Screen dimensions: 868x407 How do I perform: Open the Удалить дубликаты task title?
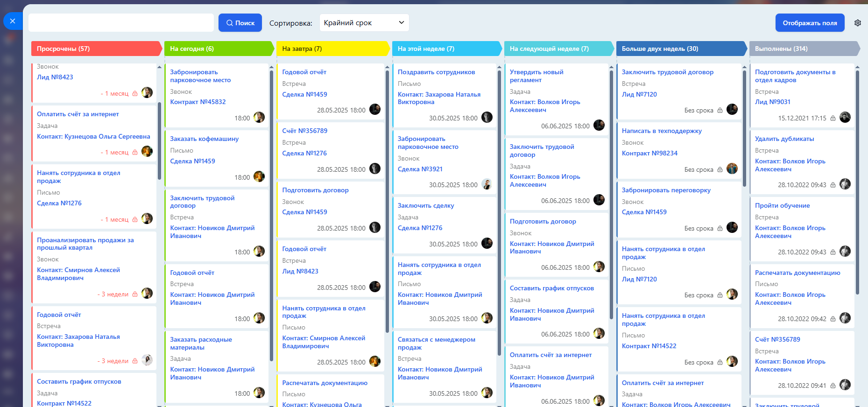[784, 139]
